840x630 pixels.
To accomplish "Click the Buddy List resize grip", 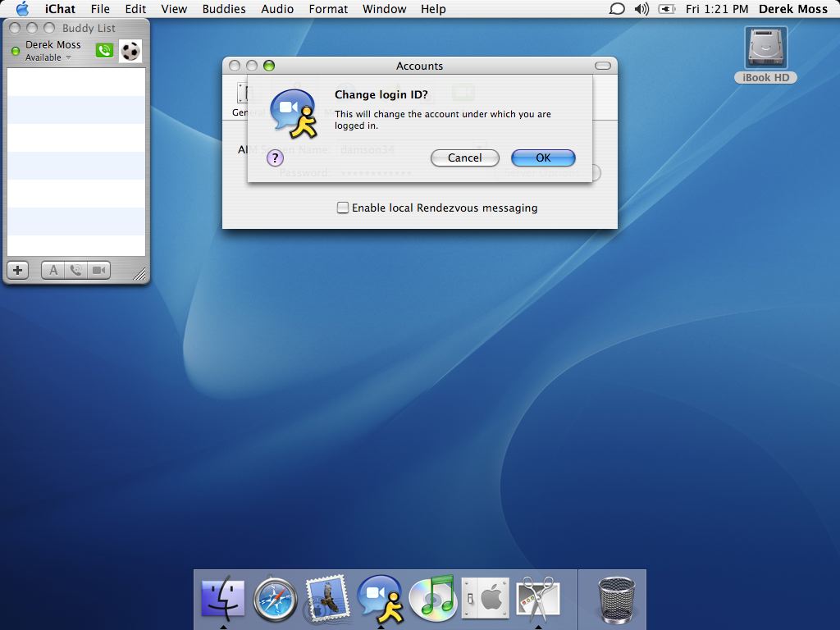I will [139, 274].
